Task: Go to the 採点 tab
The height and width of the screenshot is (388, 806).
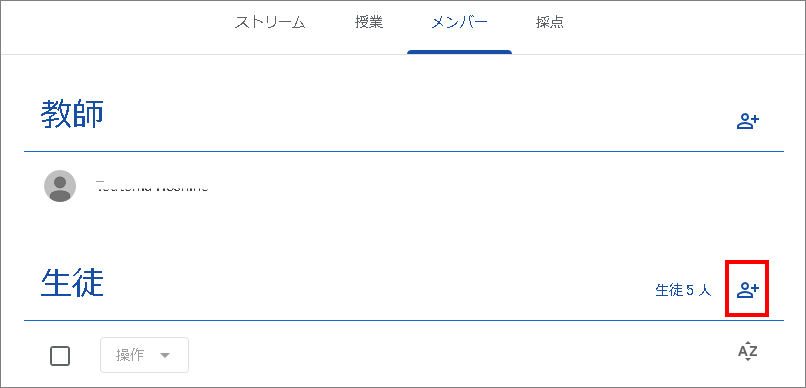Action: (549, 23)
